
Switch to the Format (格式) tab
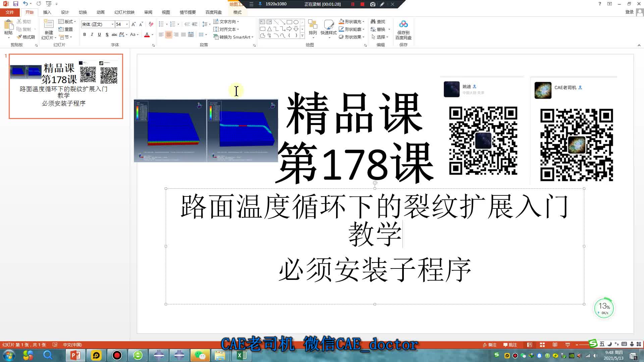click(x=237, y=12)
